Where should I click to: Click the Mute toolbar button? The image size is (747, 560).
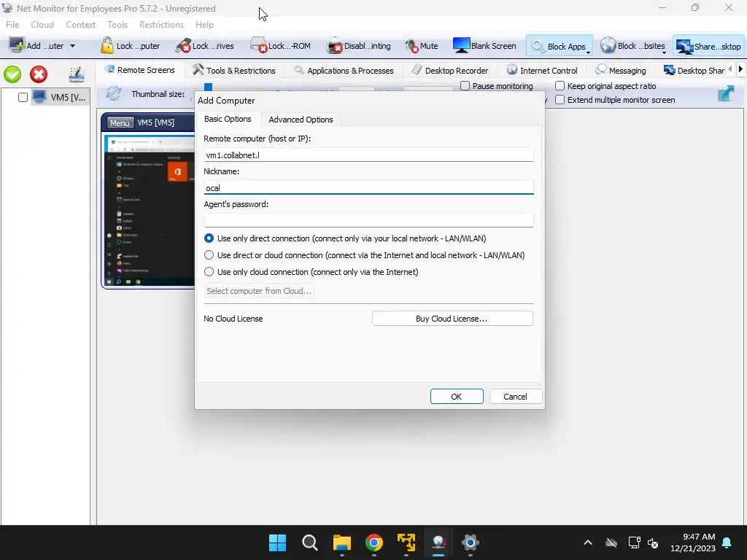422,46
